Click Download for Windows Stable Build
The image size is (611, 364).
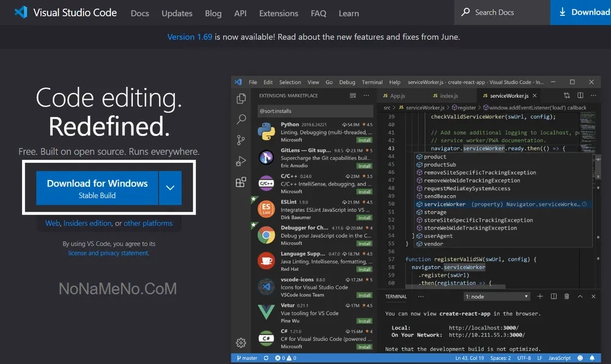coord(97,188)
